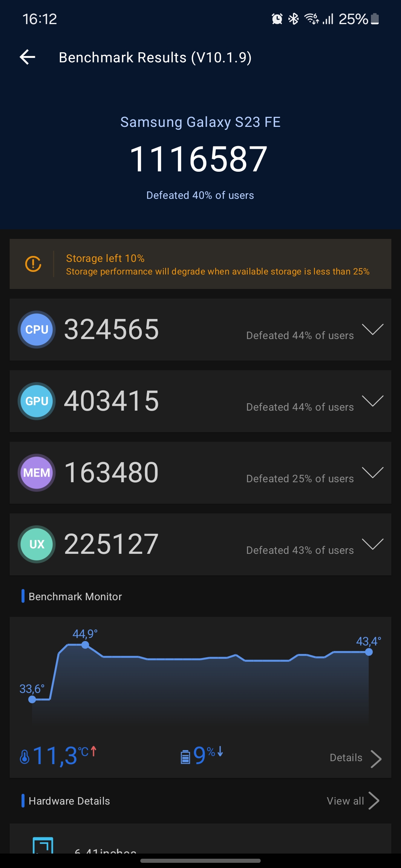Tap the total score 1116587
401x868 pixels.
[199, 159]
